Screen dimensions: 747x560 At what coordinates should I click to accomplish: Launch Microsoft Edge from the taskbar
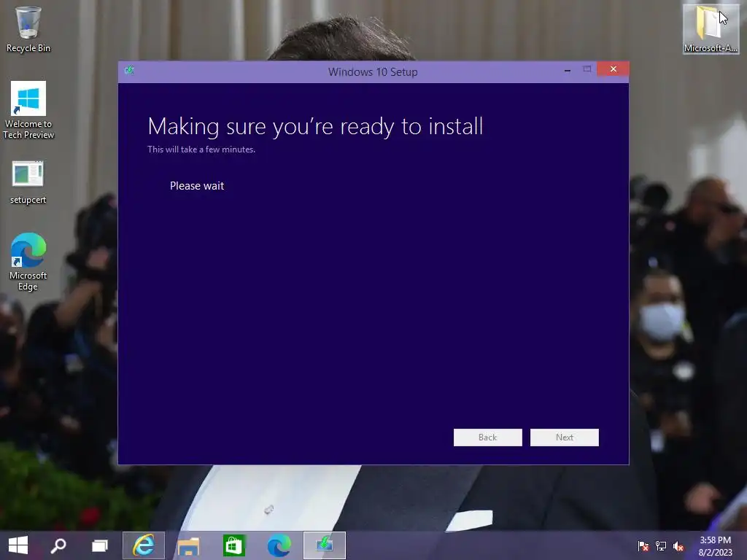click(279, 545)
